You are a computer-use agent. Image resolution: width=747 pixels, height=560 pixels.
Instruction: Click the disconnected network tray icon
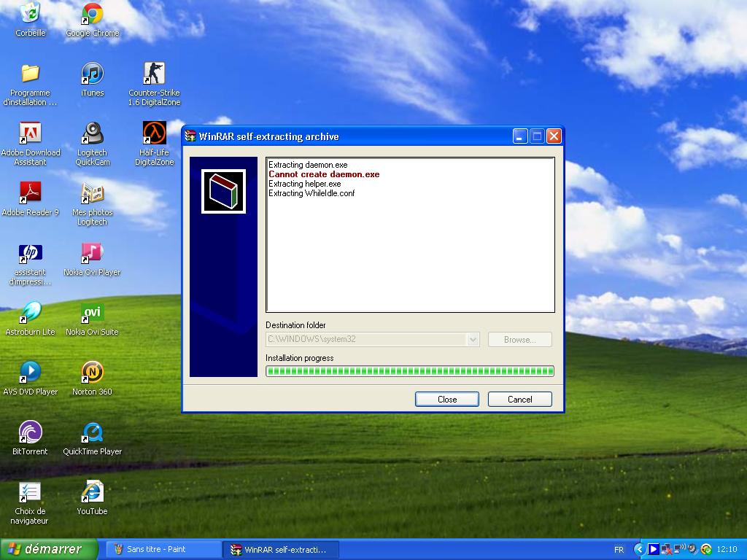coord(667,549)
